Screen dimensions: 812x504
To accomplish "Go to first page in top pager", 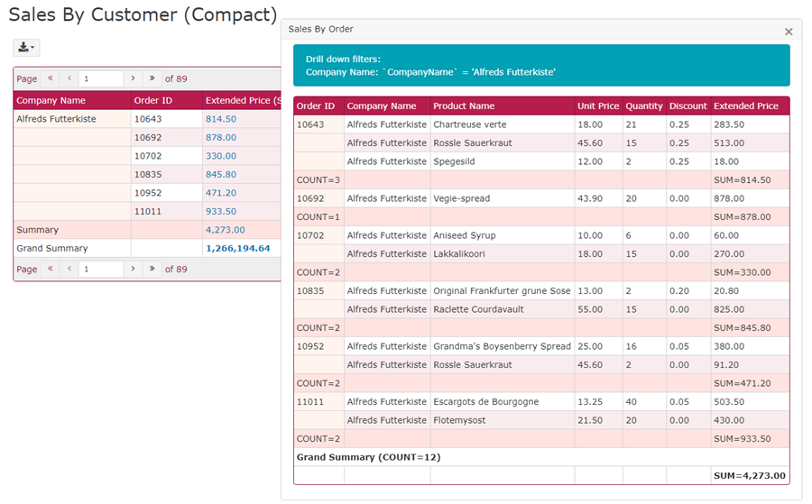I will coord(51,78).
